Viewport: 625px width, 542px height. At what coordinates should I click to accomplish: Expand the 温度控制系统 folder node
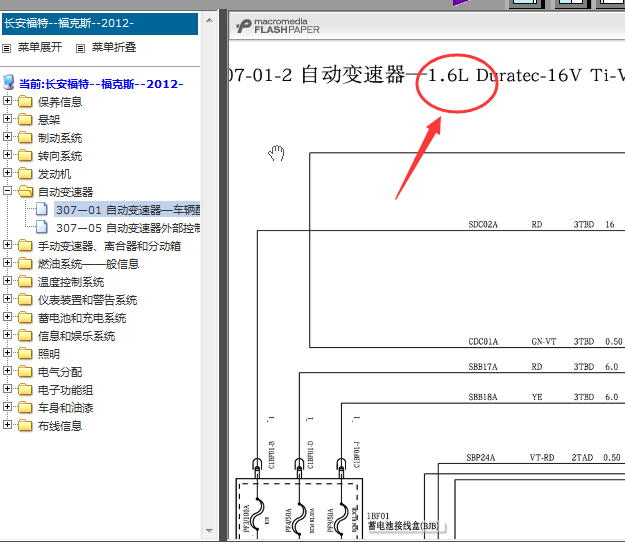coord(7,281)
